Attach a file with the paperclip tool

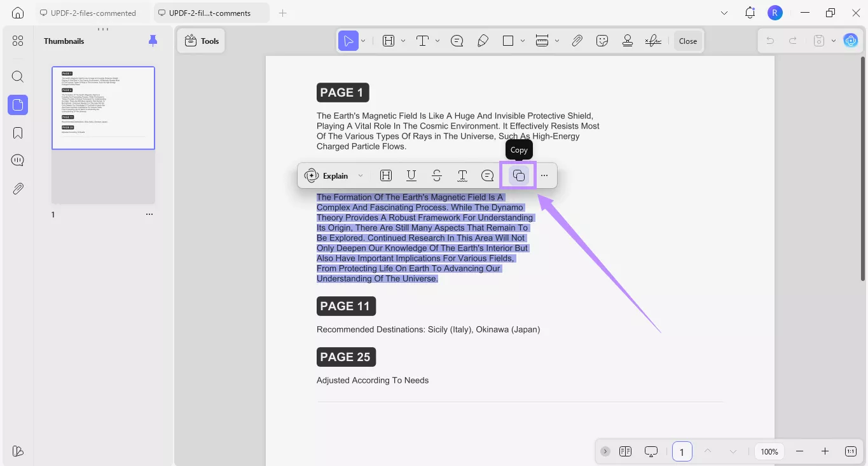577,40
